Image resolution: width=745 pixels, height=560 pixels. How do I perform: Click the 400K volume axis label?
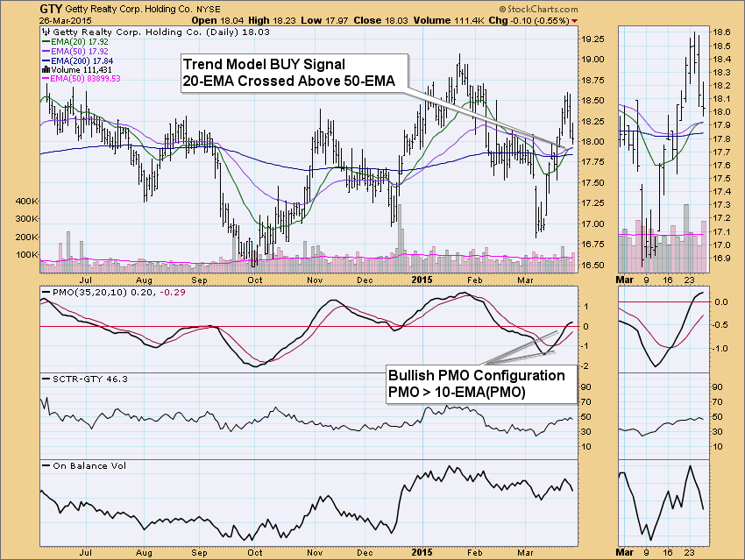pos(26,201)
